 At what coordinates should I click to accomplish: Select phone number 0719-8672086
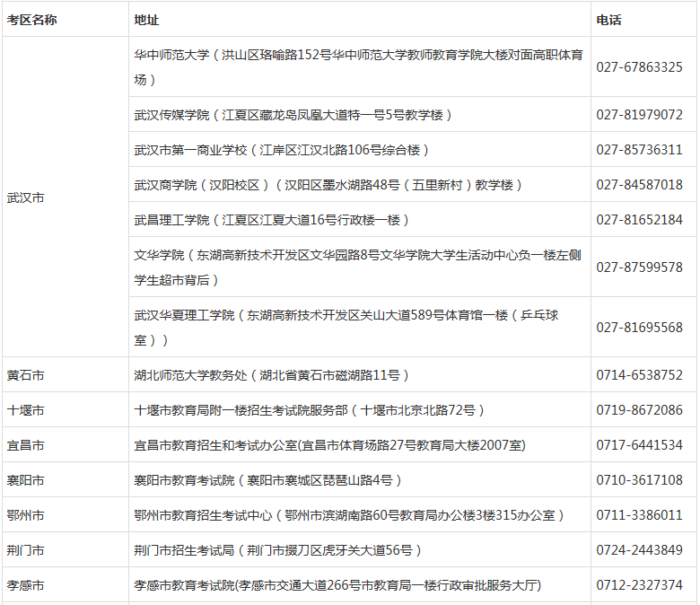pyautogui.click(x=639, y=410)
